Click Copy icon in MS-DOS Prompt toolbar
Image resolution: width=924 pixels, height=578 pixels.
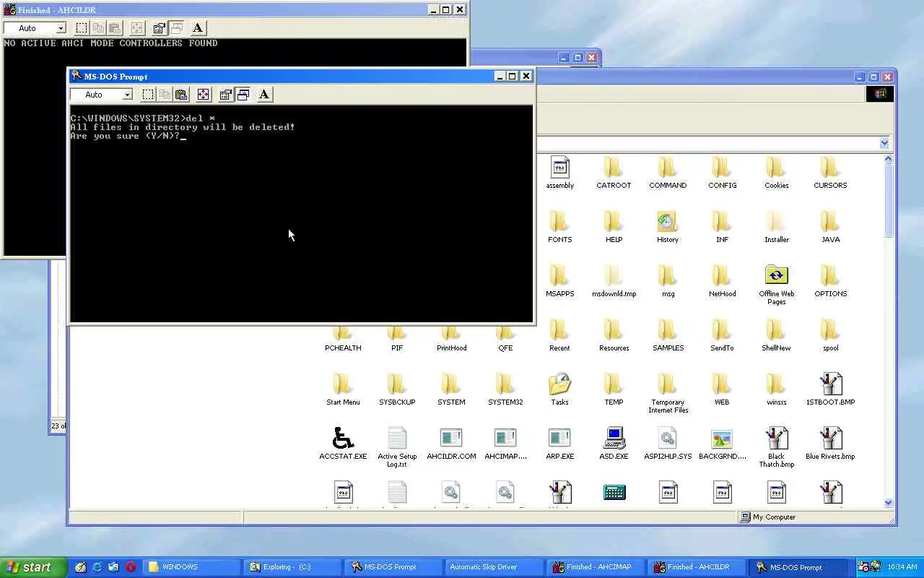165,95
